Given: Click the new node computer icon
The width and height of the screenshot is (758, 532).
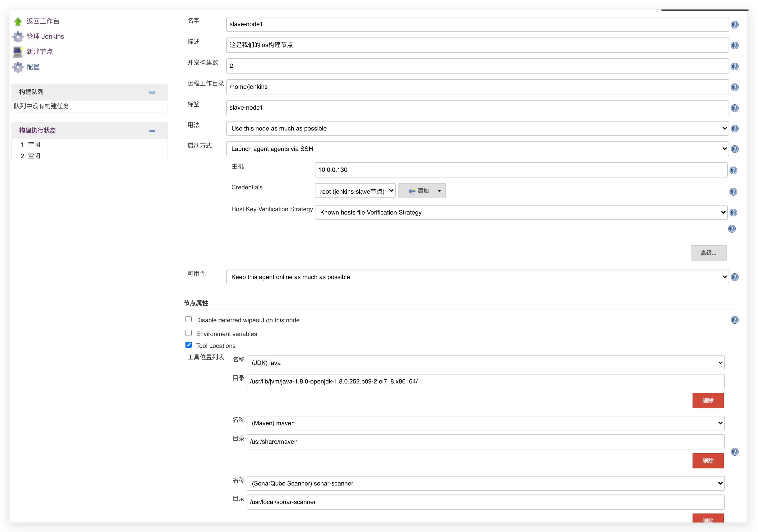Looking at the screenshot, I should pyautogui.click(x=18, y=52).
